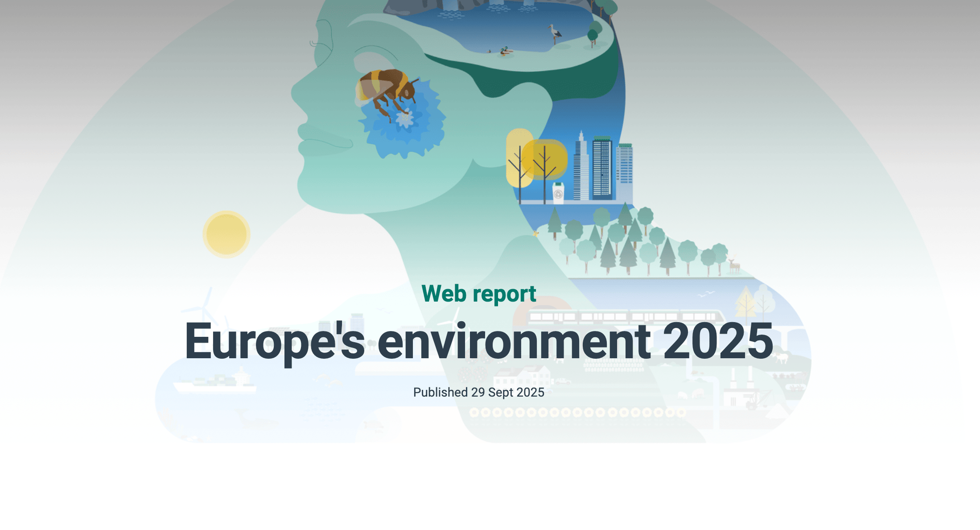This screenshot has width=980, height=530.
Task: Click the ducks on the lake
Action: [x=504, y=51]
